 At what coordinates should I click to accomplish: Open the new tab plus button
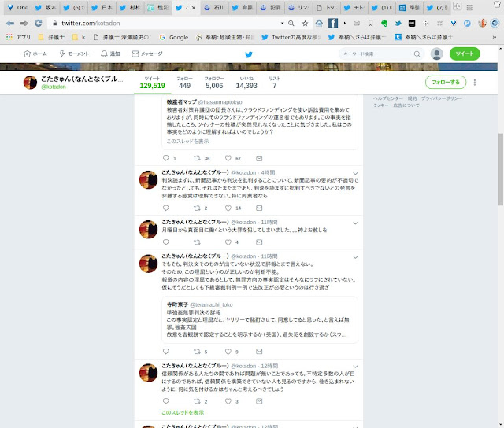click(457, 6)
